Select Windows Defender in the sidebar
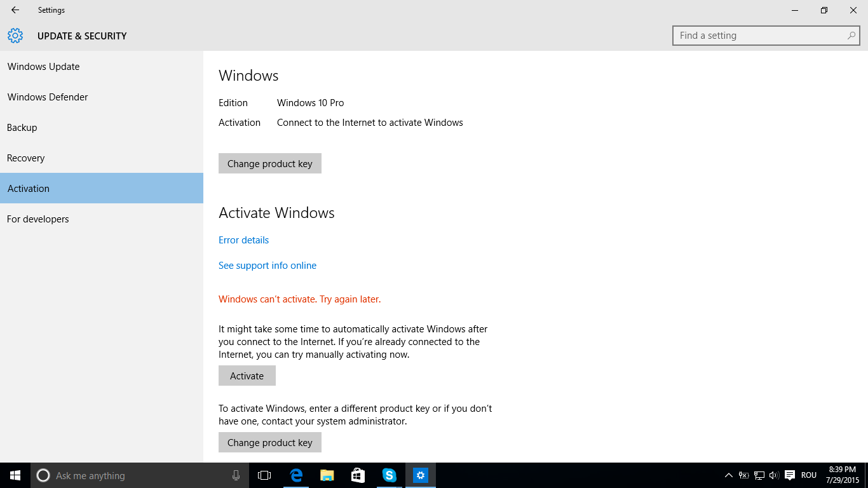 [102, 97]
